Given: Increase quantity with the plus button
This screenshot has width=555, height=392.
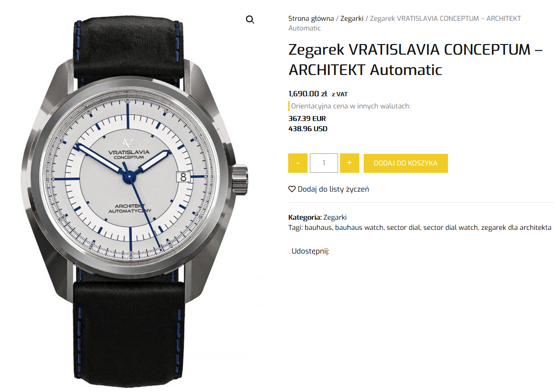Looking at the screenshot, I should coord(349,163).
